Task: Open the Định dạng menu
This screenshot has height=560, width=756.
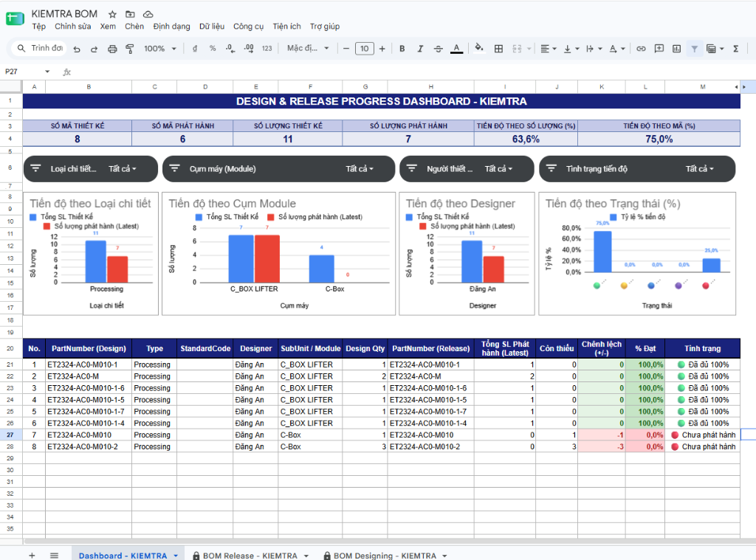Action: pyautogui.click(x=171, y=27)
